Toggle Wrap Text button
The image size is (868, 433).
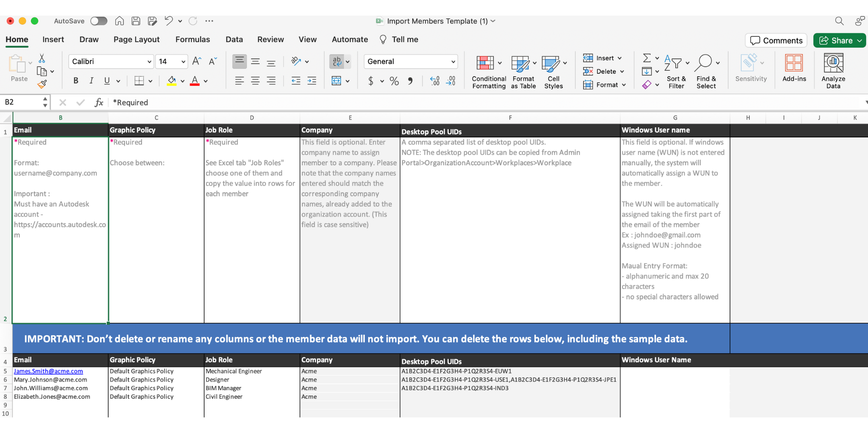pos(337,61)
